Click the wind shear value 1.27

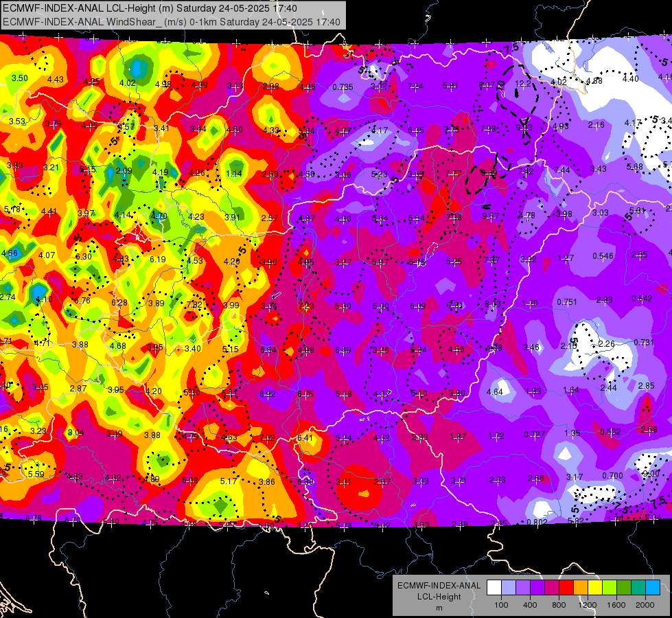tap(566, 257)
